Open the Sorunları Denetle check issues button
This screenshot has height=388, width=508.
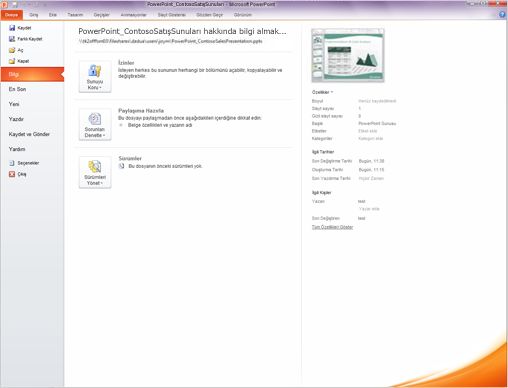[95, 124]
